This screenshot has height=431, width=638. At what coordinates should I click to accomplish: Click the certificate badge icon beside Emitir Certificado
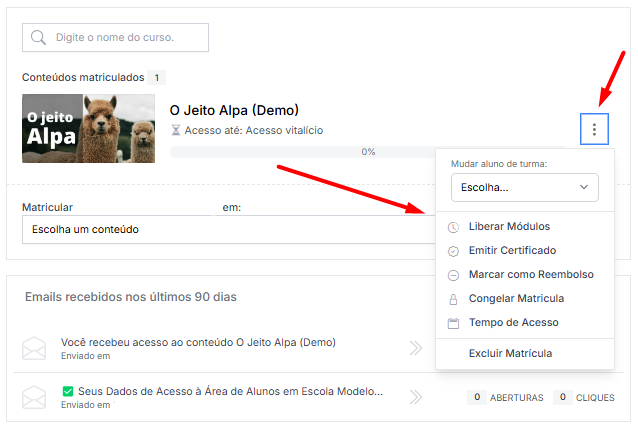[453, 251]
